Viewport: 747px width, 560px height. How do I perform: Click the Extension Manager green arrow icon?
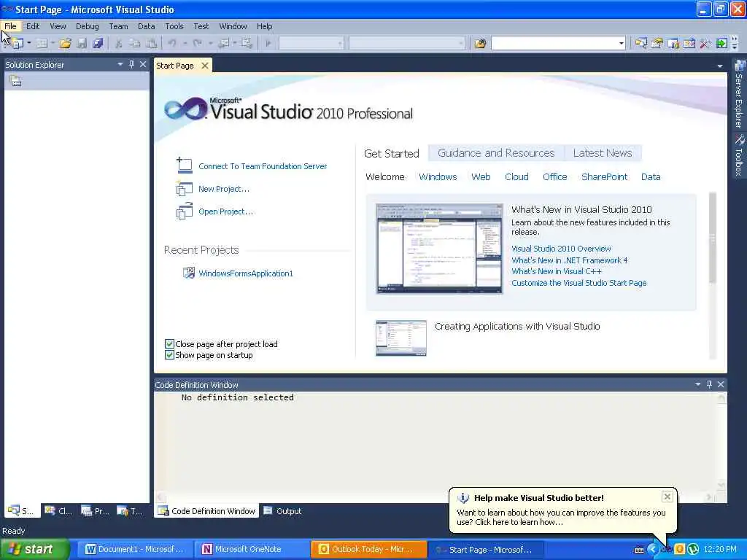point(721,44)
